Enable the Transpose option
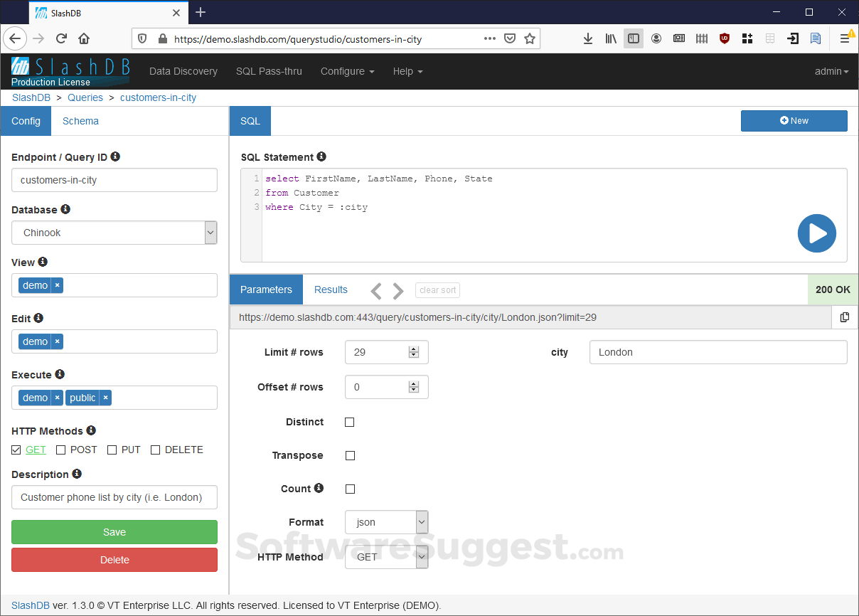Viewport: 859px width, 616px height. click(350, 455)
